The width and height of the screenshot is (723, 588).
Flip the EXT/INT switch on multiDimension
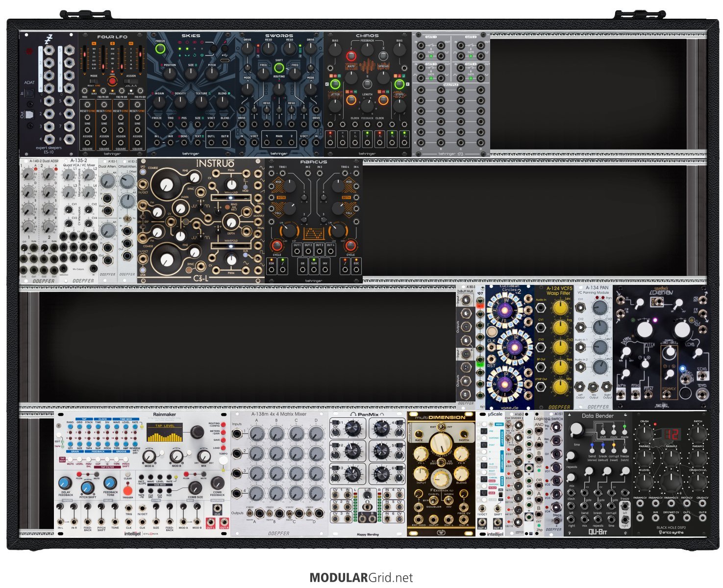441,428
